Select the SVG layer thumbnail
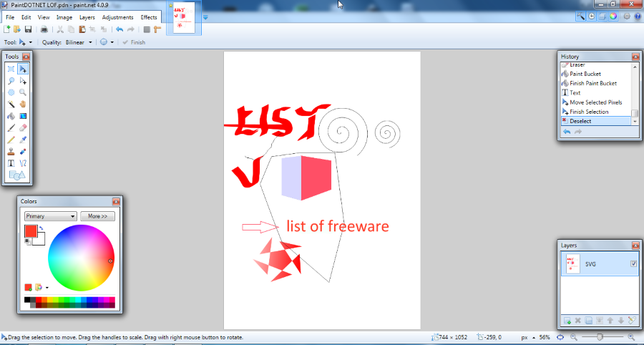Image resolution: width=644 pixels, height=345 pixels. (573, 263)
